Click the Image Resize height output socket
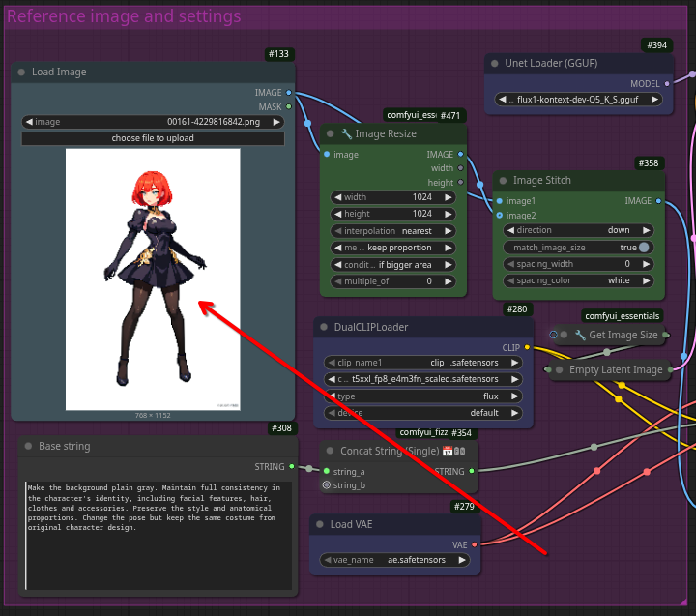This screenshot has height=616, width=696. coord(460,182)
